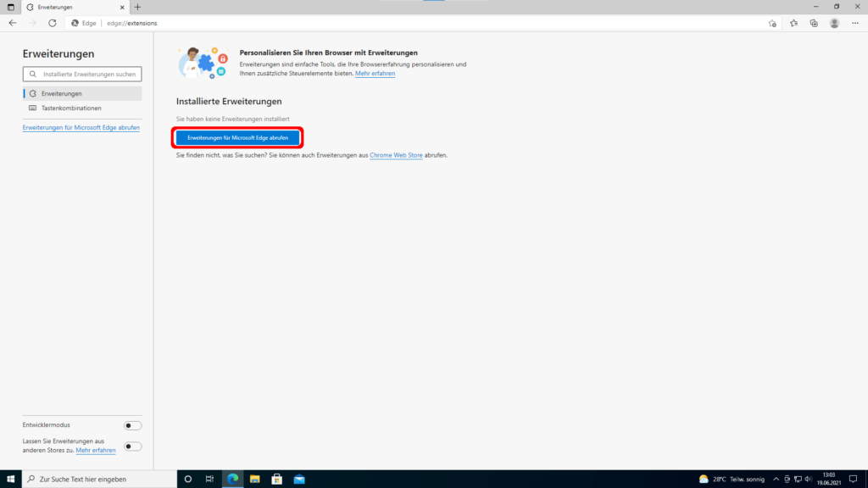
Task: Click Microsoft Edge icon on the taskbar
Action: (232, 480)
